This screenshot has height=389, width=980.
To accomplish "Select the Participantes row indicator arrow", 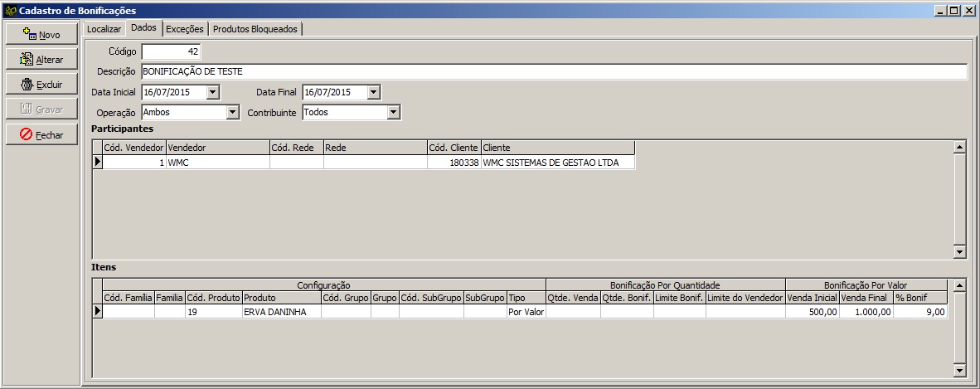I will coord(97,163).
